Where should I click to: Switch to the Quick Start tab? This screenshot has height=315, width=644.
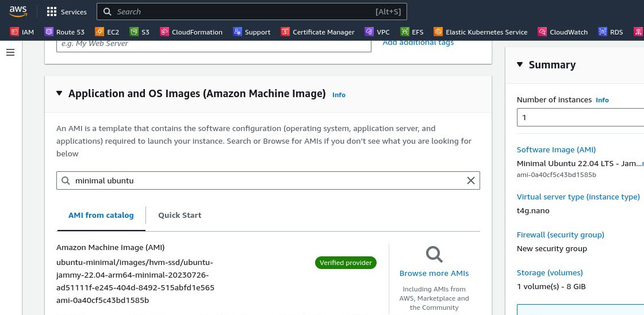pyautogui.click(x=180, y=215)
